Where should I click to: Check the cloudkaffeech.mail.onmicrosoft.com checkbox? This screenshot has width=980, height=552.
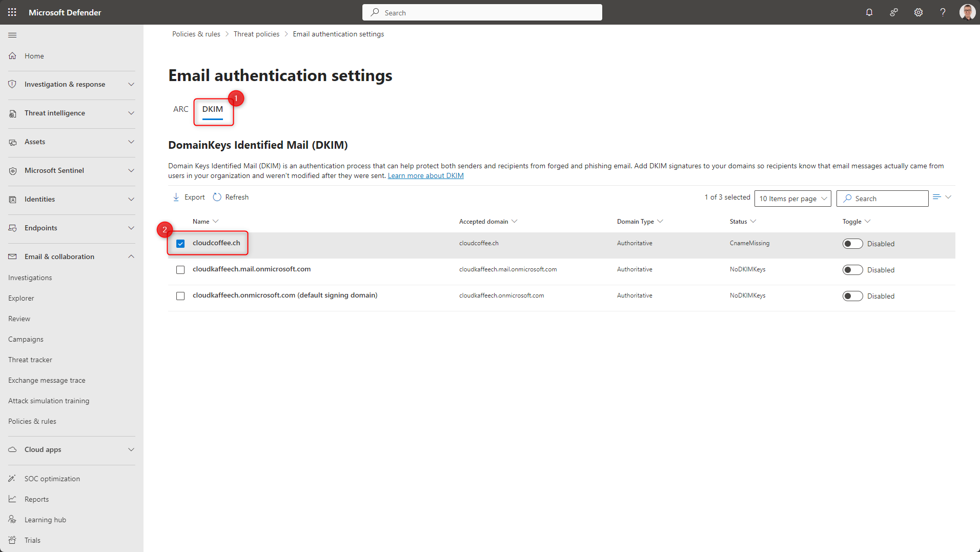coord(180,270)
